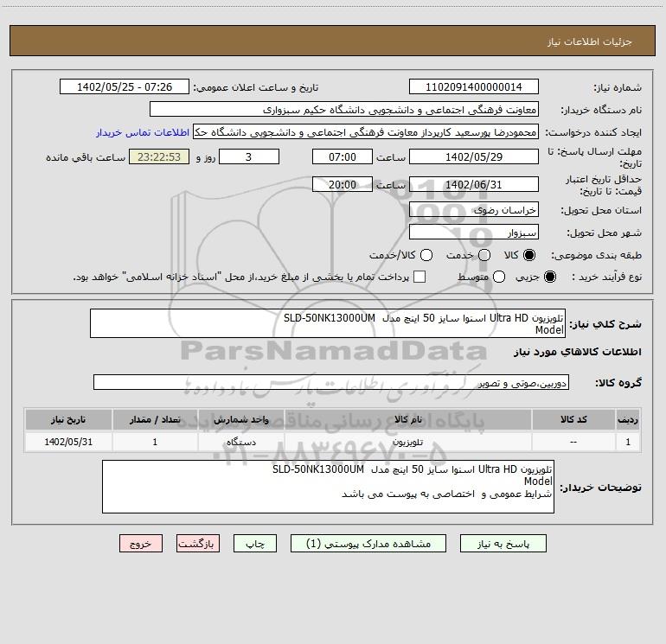The width and height of the screenshot is (666, 644).
Task: Click the remaining days field showing 3
Action: (249, 156)
